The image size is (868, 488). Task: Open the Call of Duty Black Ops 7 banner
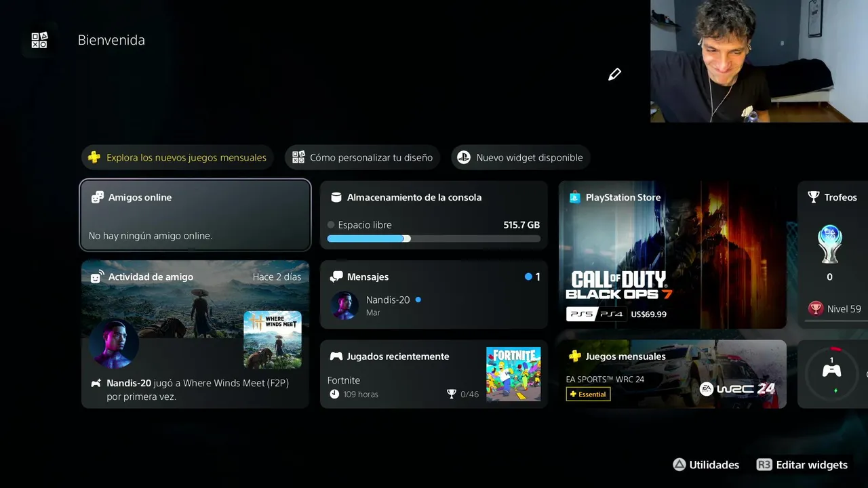pos(672,255)
